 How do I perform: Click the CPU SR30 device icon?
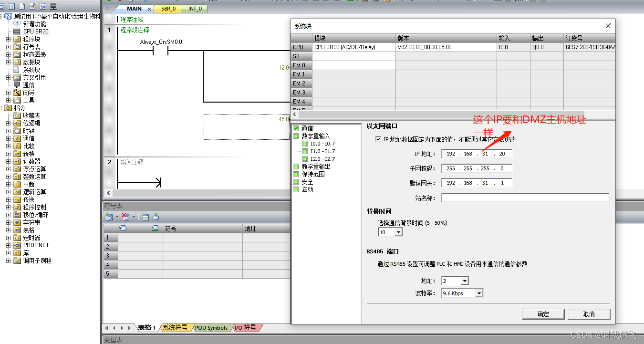pyautogui.click(x=17, y=31)
